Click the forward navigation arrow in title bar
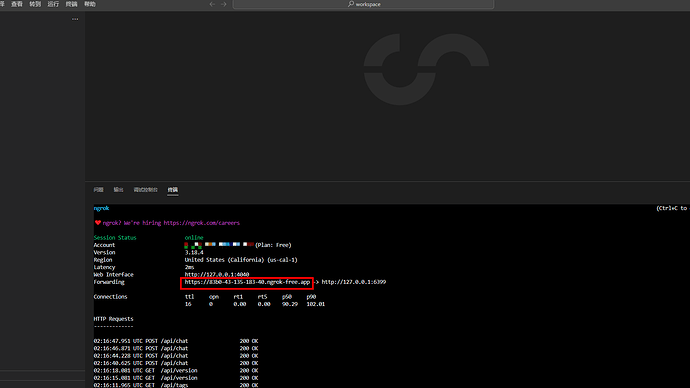Viewport: 690px width, 388px height. click(224, 4)
